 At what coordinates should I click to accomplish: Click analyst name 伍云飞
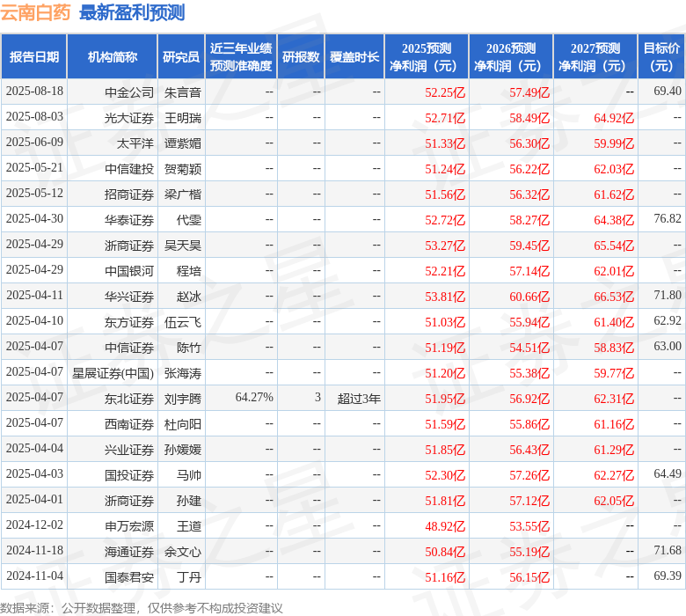[182, 322]
